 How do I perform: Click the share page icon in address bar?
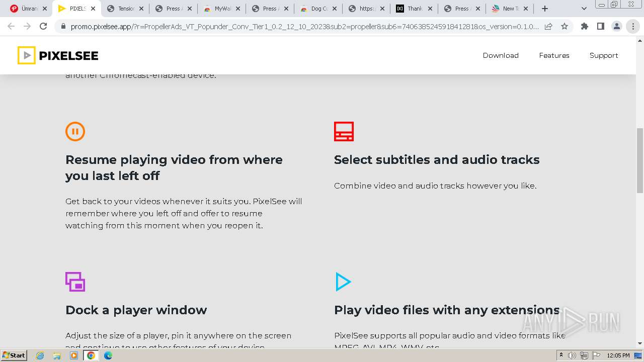tap(548, 26)
